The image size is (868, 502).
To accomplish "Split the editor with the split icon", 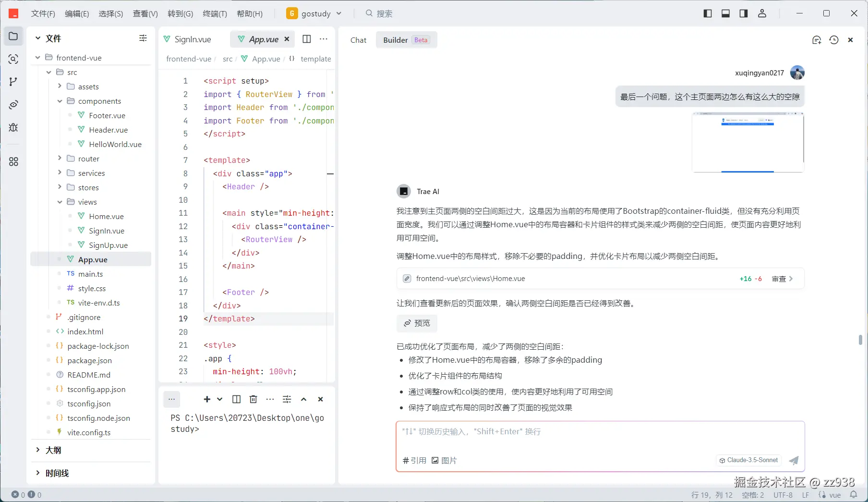I will tap(307, 39).
